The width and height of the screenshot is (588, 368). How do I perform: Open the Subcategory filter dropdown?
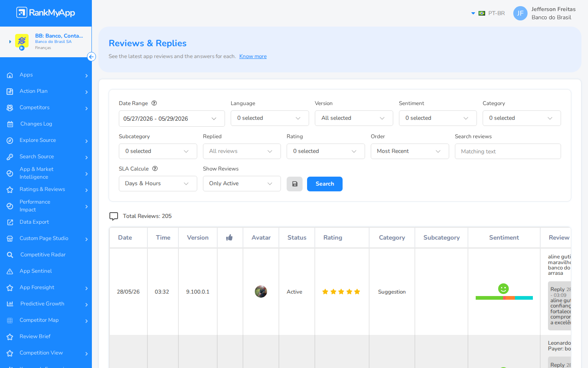point(158,151)
